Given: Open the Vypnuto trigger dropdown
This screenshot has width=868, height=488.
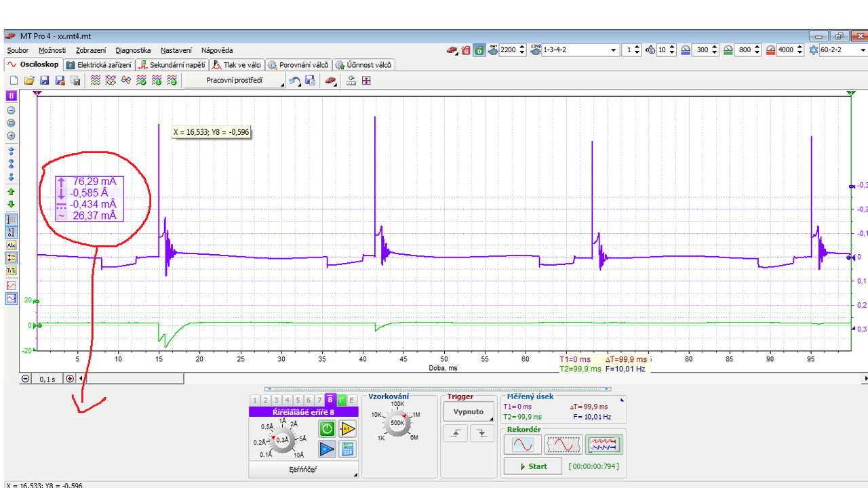Looking at the screenshot, I should [x=469, y=411].
